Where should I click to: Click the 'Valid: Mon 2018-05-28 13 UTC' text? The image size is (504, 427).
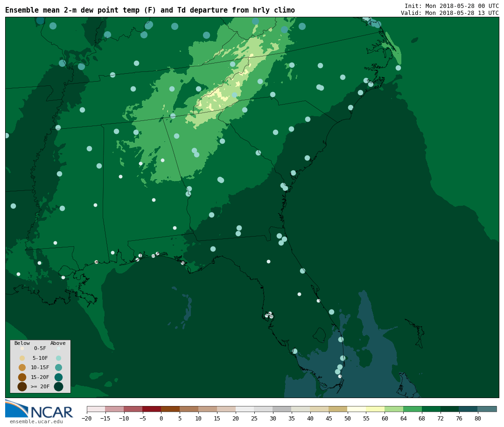450,13
